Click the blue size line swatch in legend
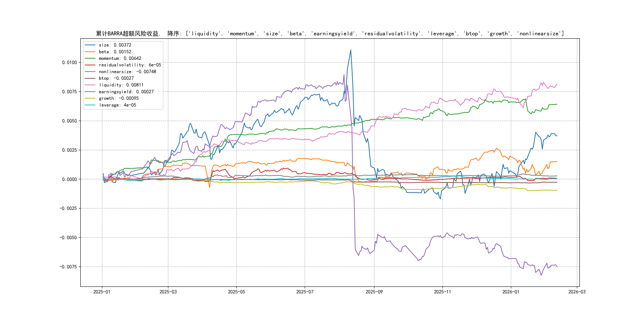 90,45
